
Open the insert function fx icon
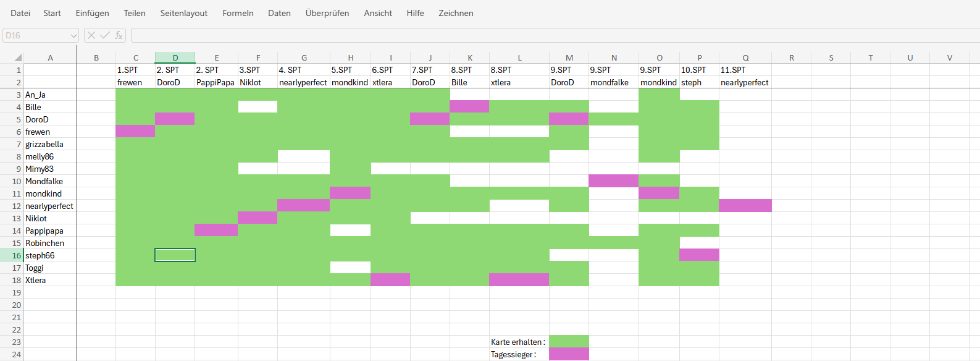coord(119,35)
